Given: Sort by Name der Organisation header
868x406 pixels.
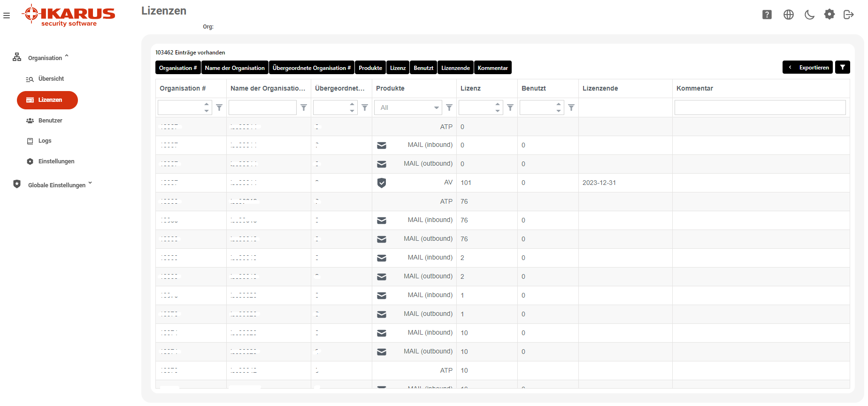Looking at the screenshot, I should [269, 88].
